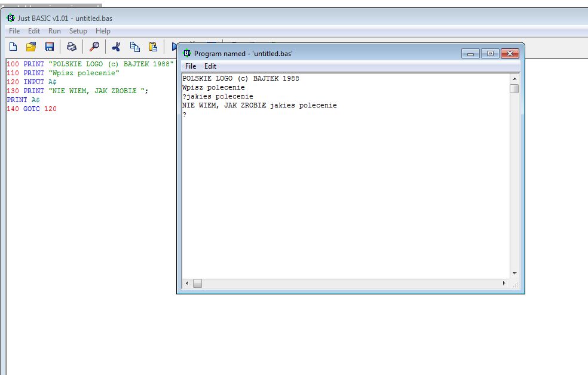588x375 pixels.
Task: Maximize the program output window
Action: (x=490, y=54)
